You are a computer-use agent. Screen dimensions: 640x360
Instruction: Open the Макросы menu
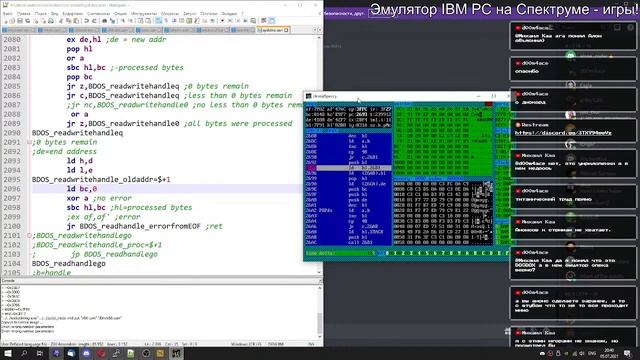tap(170, 13)
